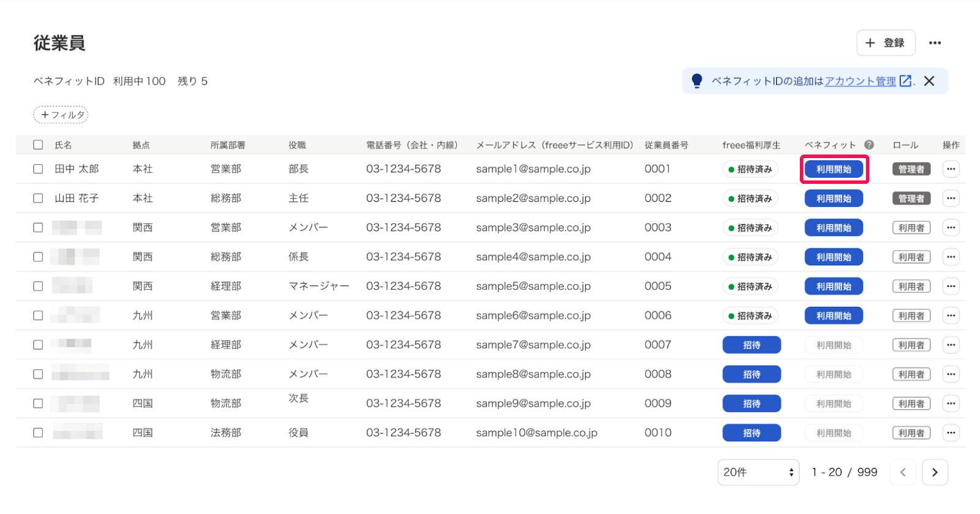Go to the next page arrow

(x=935, y=472)
